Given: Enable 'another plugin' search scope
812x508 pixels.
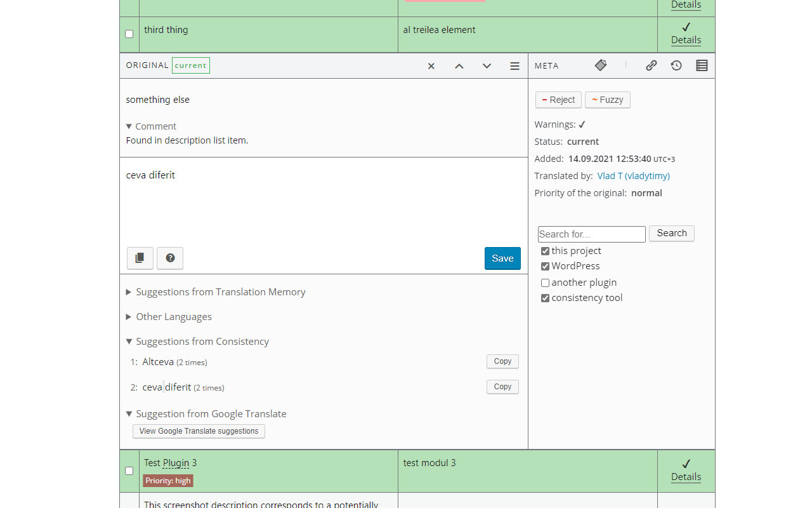Looking at the screenshot, I should (x=545, y=283).
